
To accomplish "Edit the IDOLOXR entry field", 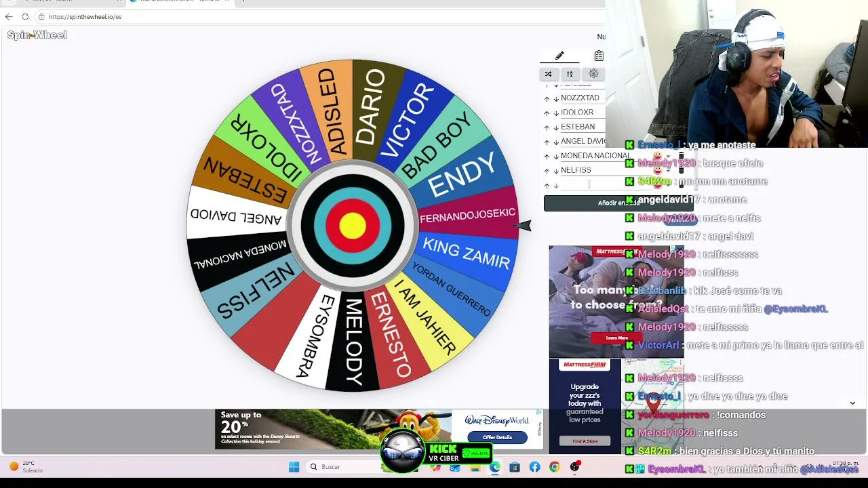I will (583, 113).
